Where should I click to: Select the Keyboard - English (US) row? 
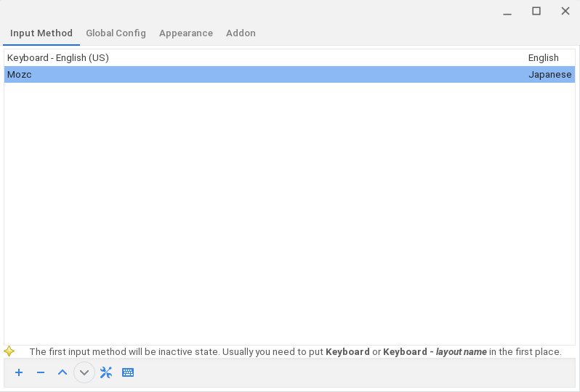pyautogui.click(x=289, y=58)
